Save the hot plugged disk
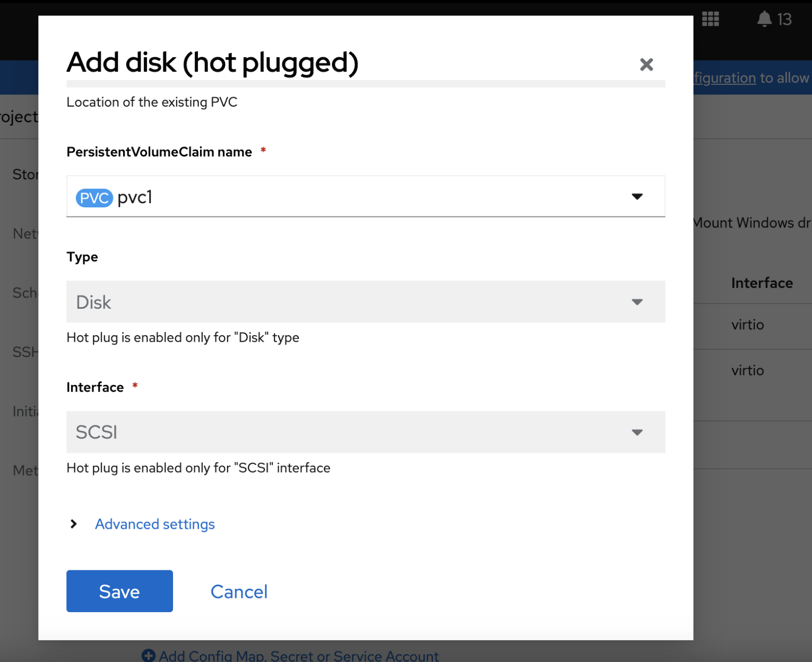812x662 pixels. (x=119, y=591)
